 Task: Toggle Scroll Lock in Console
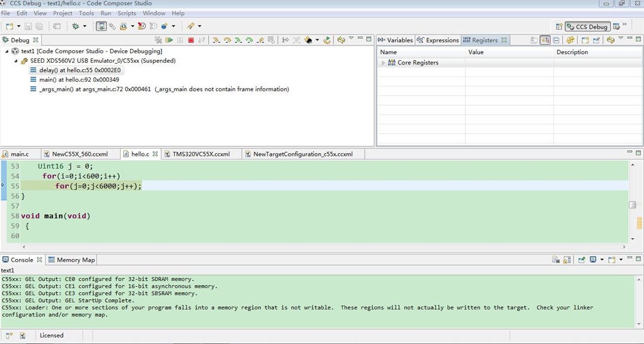point(567,260)
